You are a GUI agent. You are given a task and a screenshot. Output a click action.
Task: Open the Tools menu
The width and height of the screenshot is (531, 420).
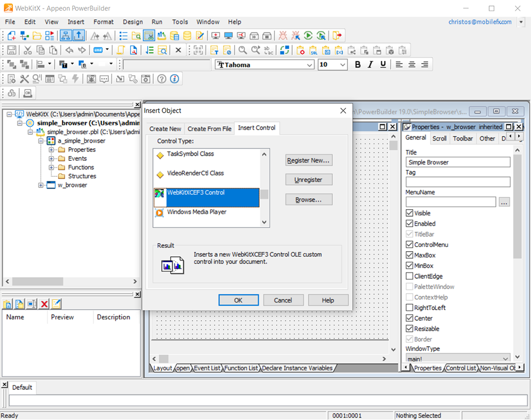point(180,22)
